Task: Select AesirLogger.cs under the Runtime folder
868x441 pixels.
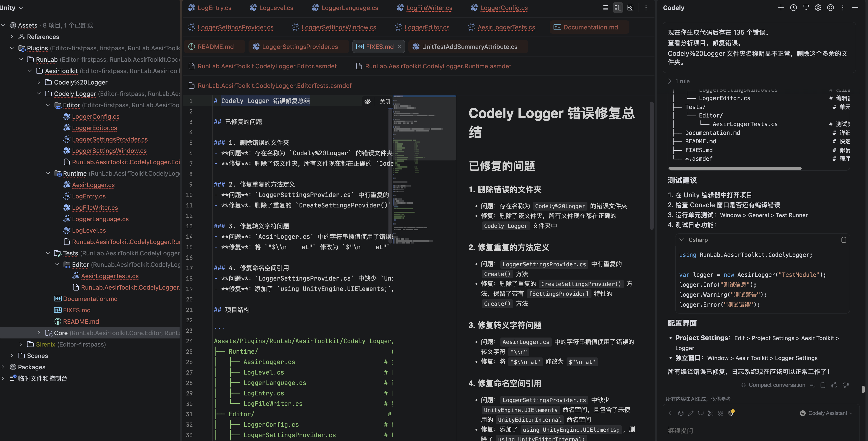Action: pos(93,185)
